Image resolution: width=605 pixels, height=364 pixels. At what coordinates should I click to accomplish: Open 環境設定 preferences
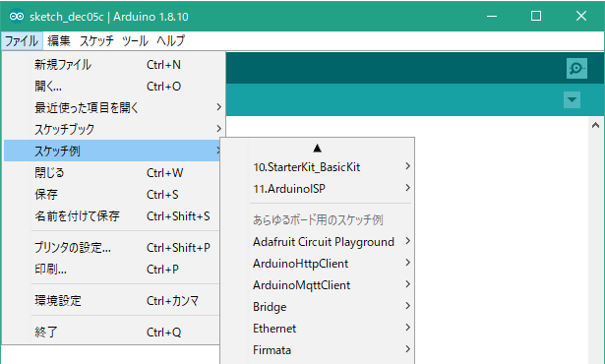point(112,300)
